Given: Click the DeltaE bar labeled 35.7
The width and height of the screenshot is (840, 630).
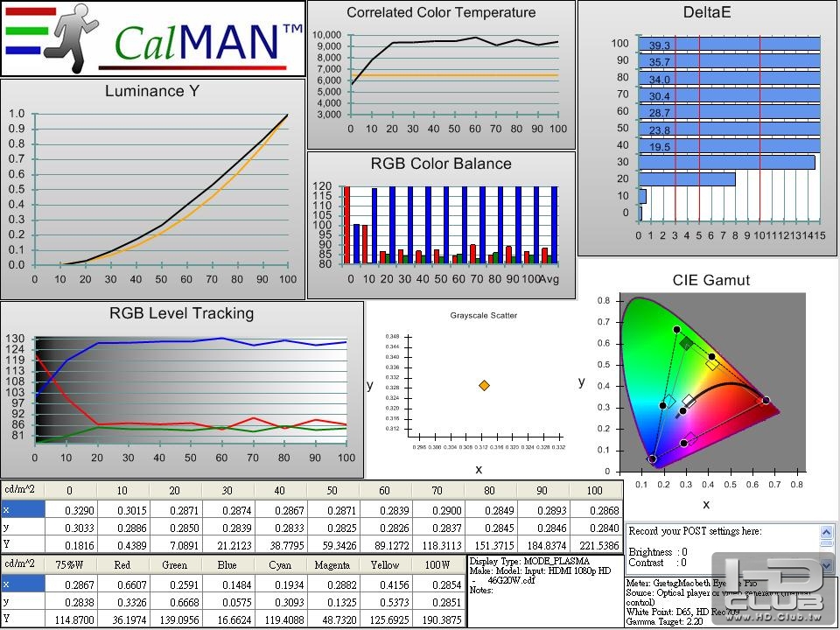Looking at the screenshot, I should 729,61.
